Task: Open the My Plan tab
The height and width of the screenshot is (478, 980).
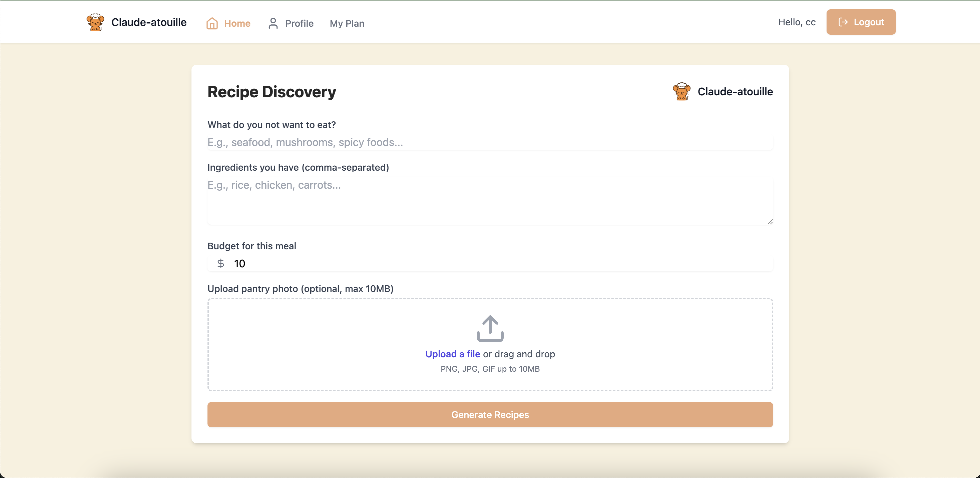Action: (347, 23)
